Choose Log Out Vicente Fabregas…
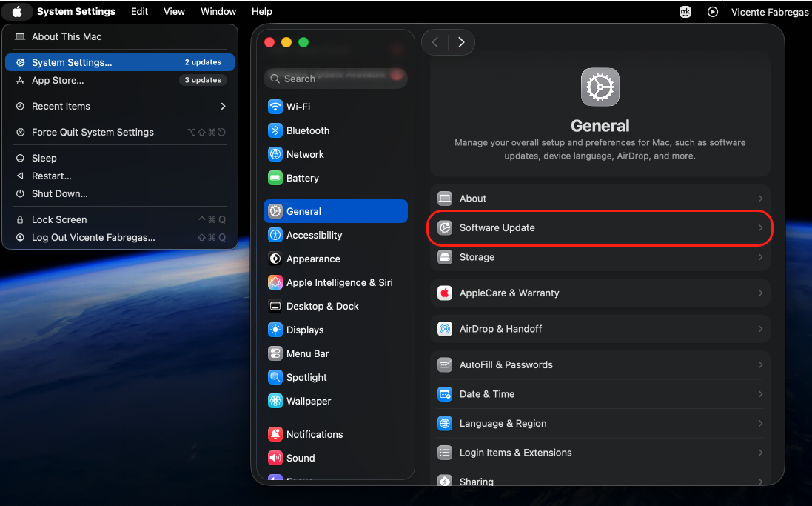This screenshot has width=812, height=506. tap(120, 238)
